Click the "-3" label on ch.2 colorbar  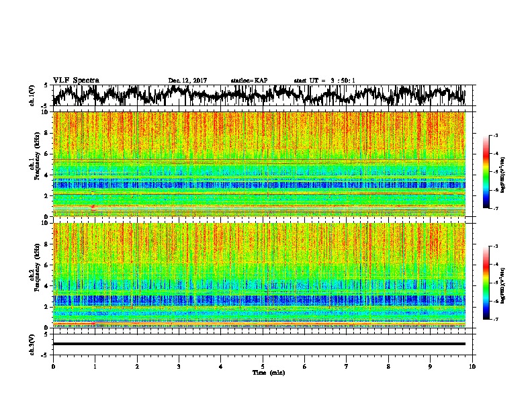tap(496, 246)
